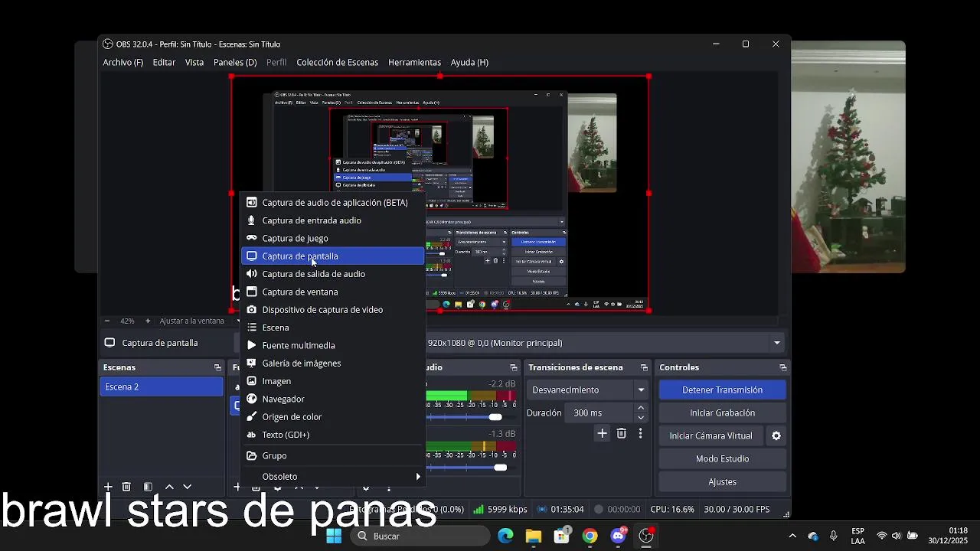Move scene down with arrow
Screen dimensions: 980x551
click(x=187, y=487)
